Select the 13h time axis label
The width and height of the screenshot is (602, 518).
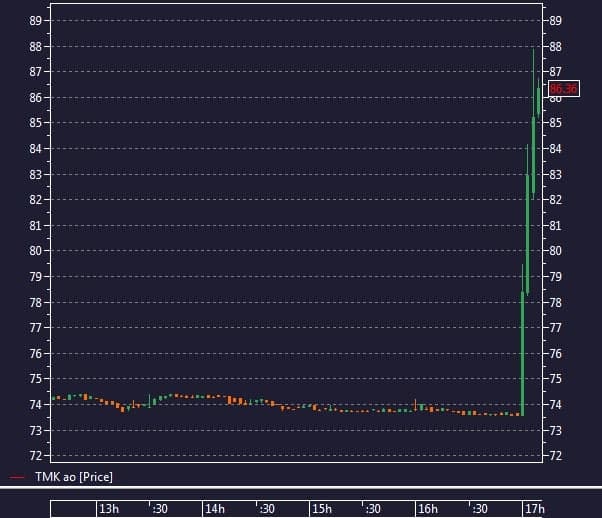(109, 509)
